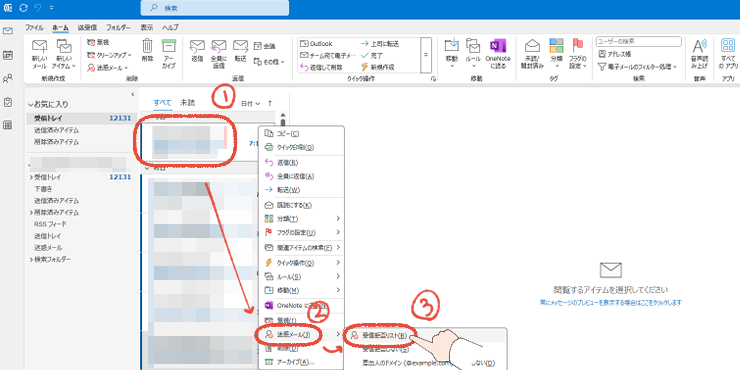Switch to the 送受信 (Send/Receive) tab
Screen dimensions: 740x370
[87, 27]
